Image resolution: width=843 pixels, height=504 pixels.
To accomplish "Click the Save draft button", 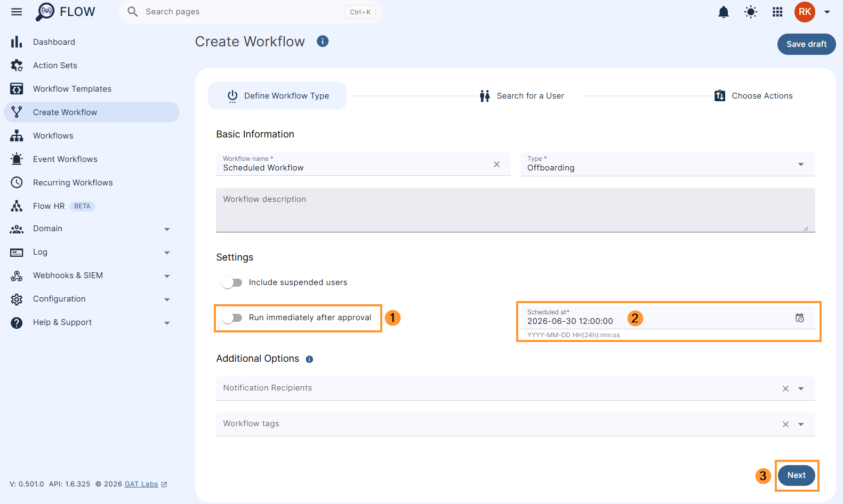I will pos(806,44).
